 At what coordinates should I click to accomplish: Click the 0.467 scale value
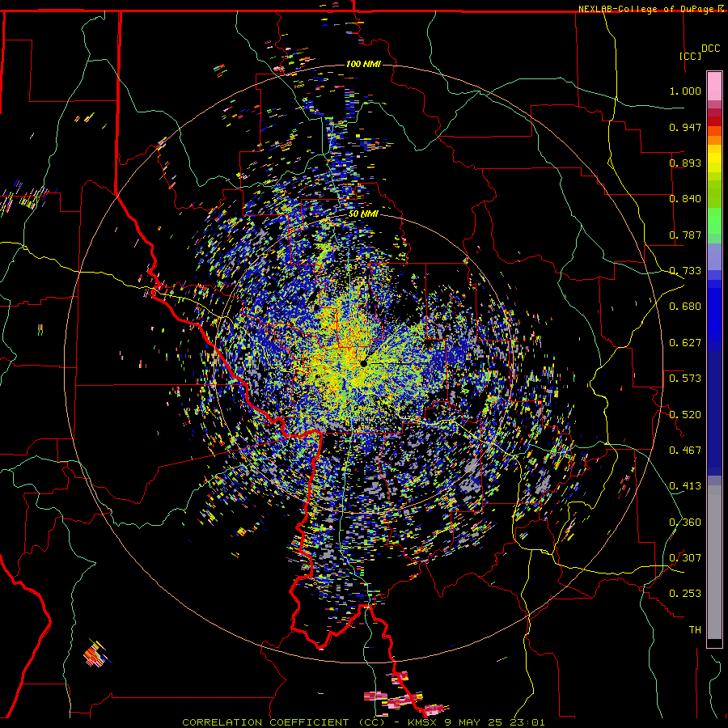pos(685,451)
